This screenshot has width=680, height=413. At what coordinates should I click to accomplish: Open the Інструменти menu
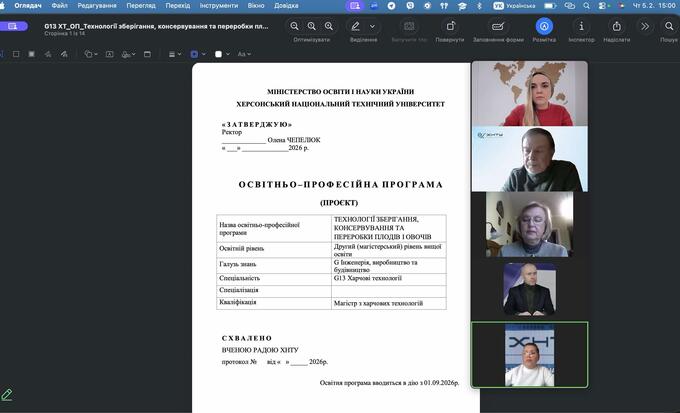[x=218, y=5]
